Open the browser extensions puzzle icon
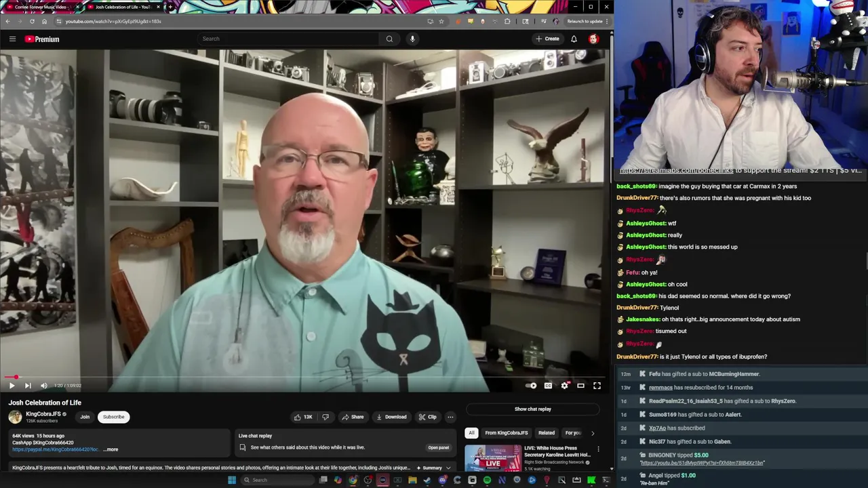868x488 pixels. (x=507, y=21)
